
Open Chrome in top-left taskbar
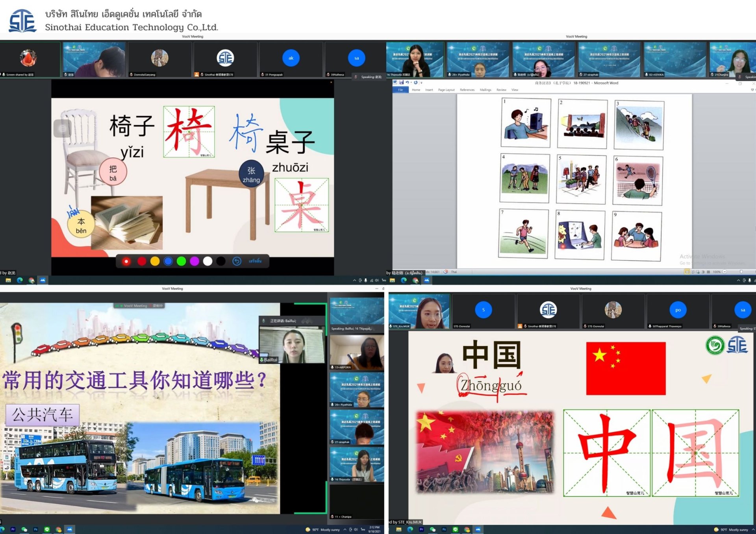(31, 280)
